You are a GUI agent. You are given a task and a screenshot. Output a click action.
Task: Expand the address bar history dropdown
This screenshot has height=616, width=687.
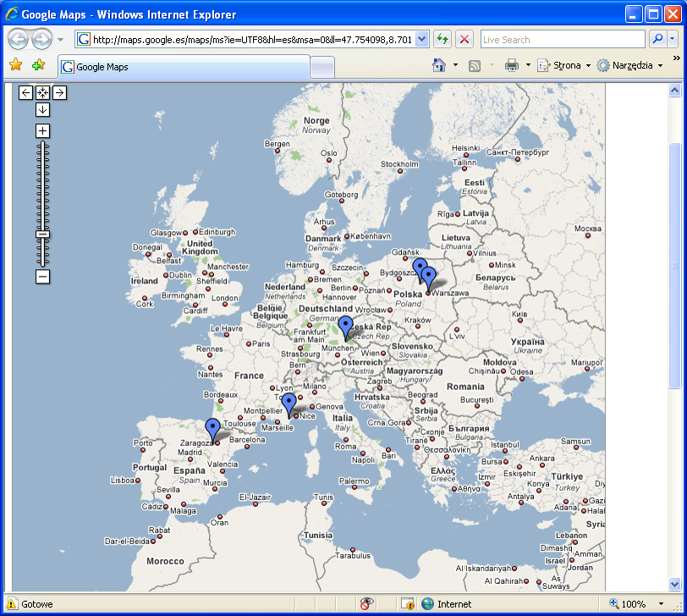421,40
